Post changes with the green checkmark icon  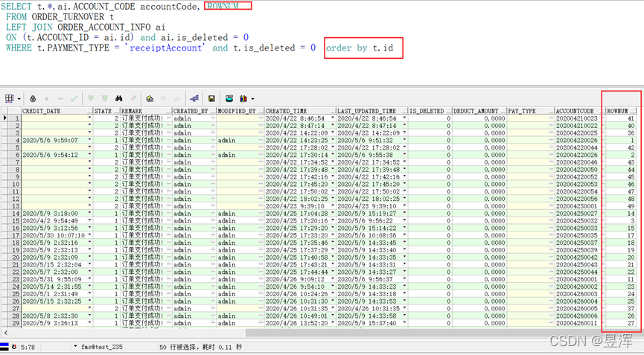click(74, 98)
